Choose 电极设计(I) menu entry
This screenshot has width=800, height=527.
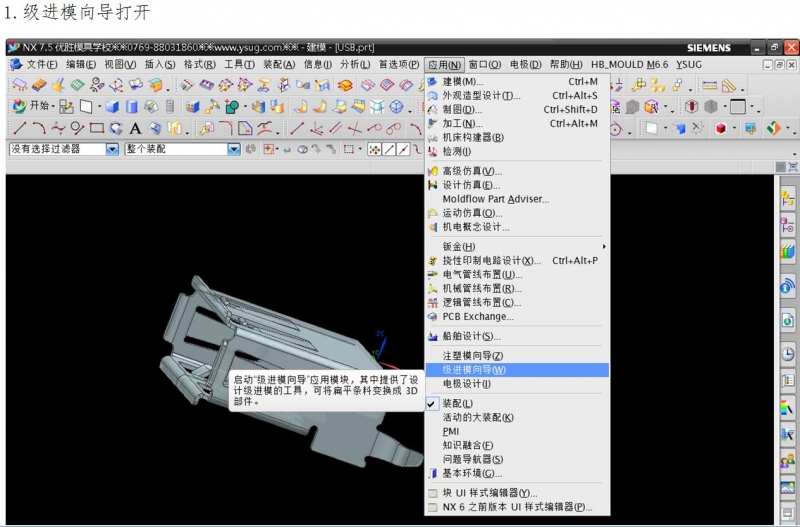click(517, 384)
